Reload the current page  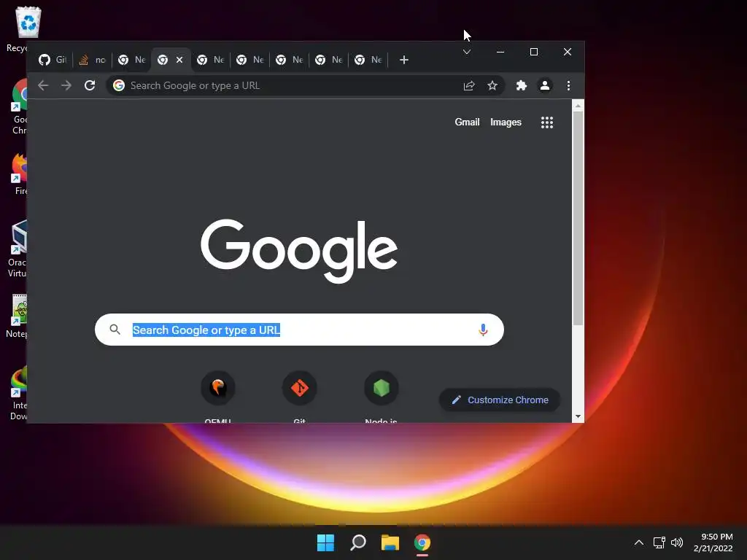click(90, 86)
